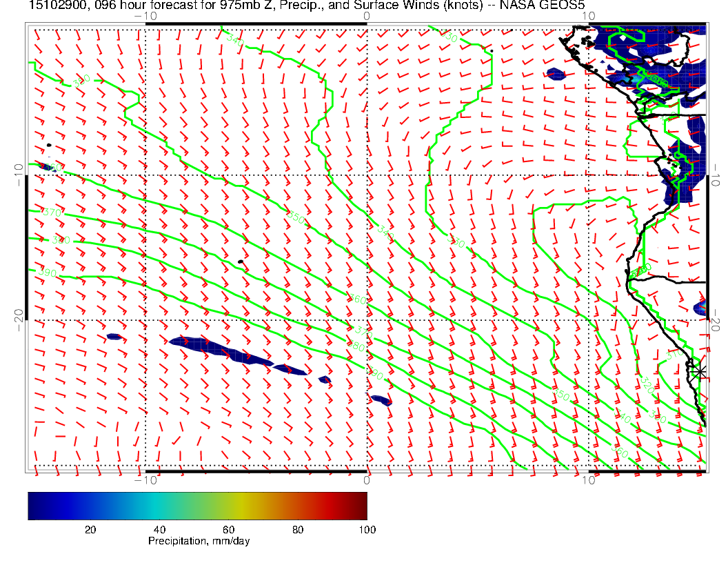Click the bottom axis longitude label "0"
The height and width of the screenshot is (563, 728).
click(x=367, y=480)
